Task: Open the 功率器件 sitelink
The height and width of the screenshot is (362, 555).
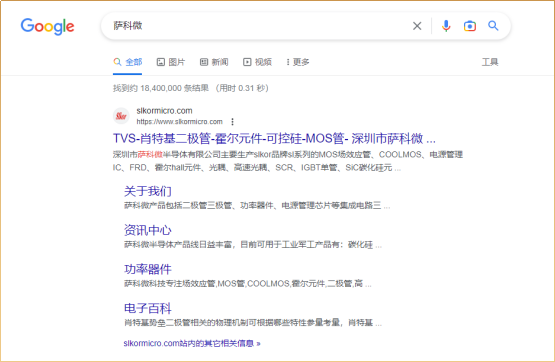Action: [148, 269]
